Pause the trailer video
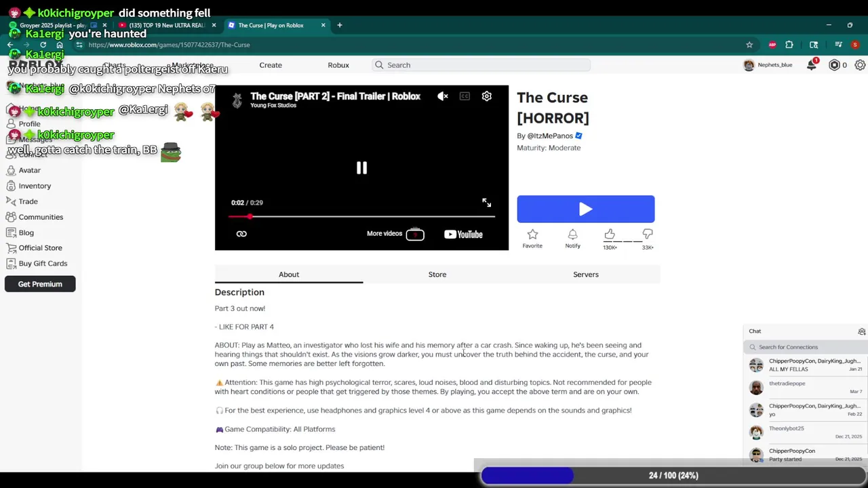 [361, 168]
